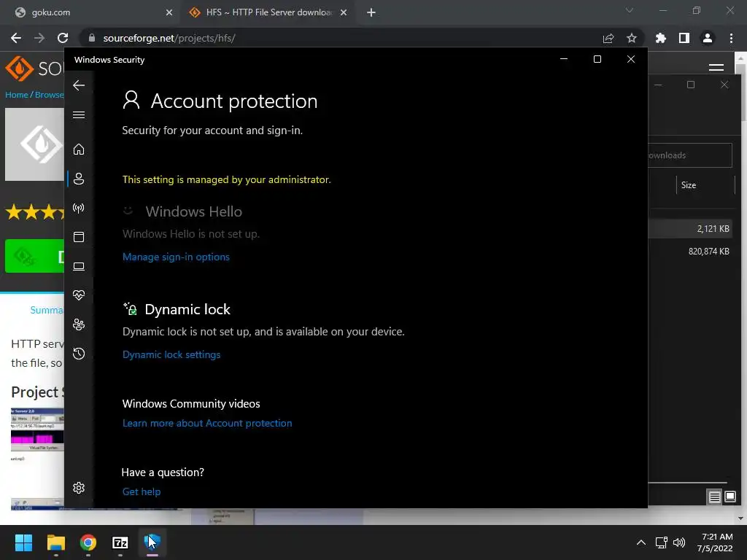Open Google Chrome from taskbar

pyautogui.click(x=88, y=542)
